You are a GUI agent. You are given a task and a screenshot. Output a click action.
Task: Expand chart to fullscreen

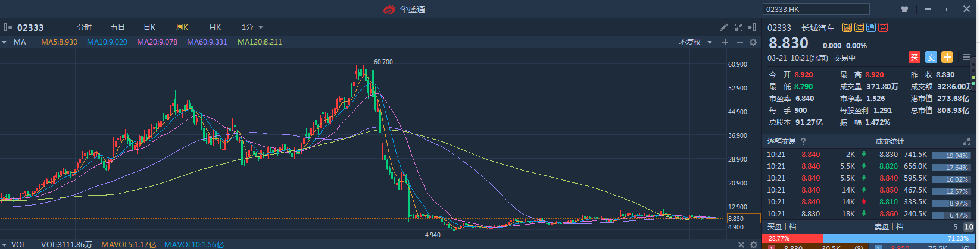click(x=739, y=27)
